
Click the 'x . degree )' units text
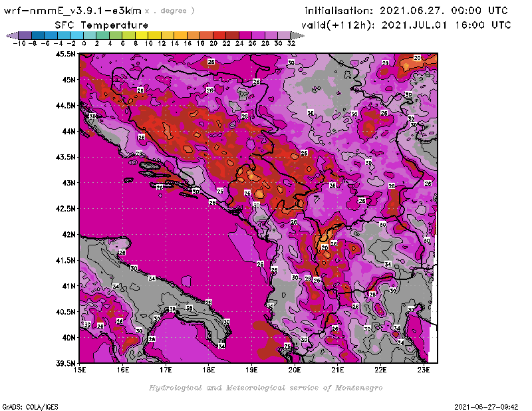(170, 11)
